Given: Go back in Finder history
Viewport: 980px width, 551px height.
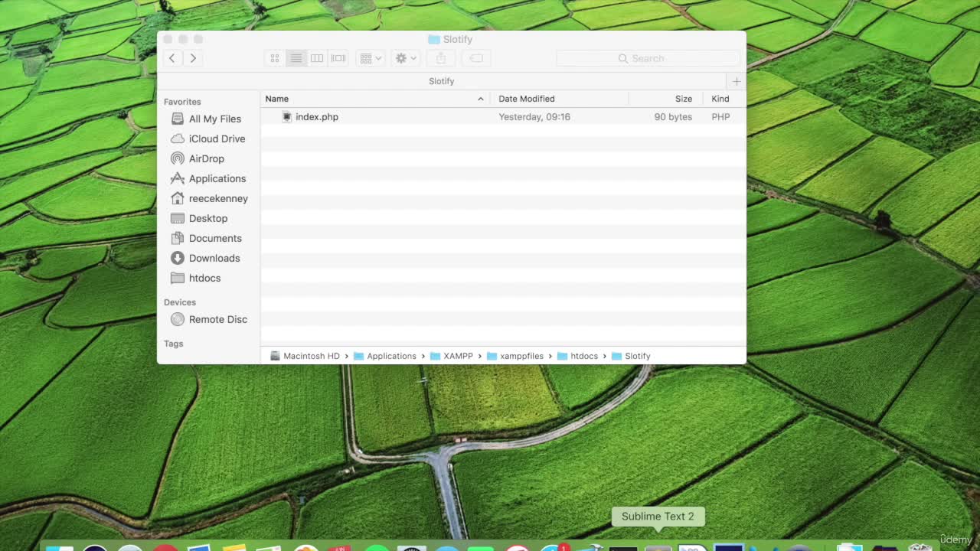Looking at the screenshot, I should (172, 58).
